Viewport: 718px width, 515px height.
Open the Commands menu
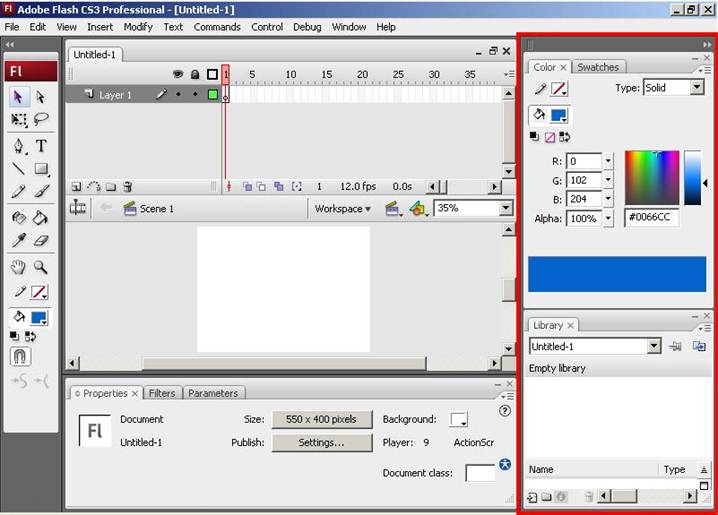click(217, 27)
